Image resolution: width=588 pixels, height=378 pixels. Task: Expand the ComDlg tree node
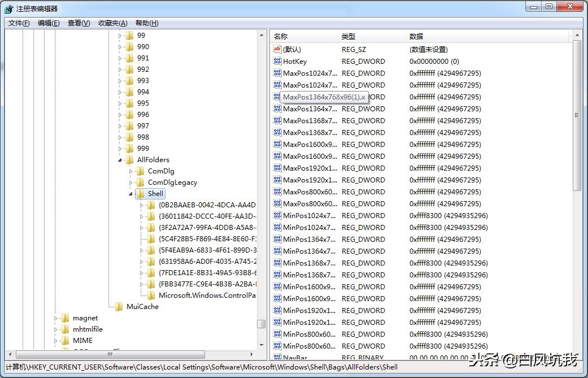pyautogui.click(x=130, y=171)
